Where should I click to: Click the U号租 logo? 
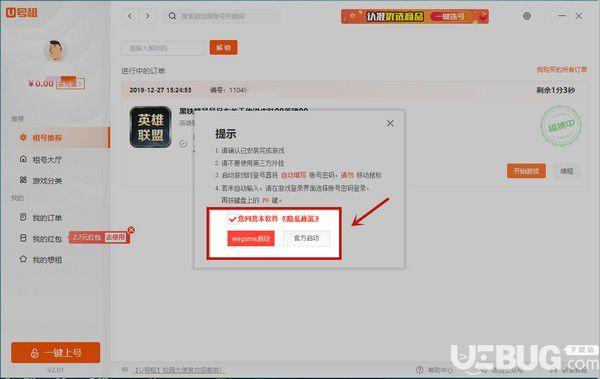(x=22, y=13)
